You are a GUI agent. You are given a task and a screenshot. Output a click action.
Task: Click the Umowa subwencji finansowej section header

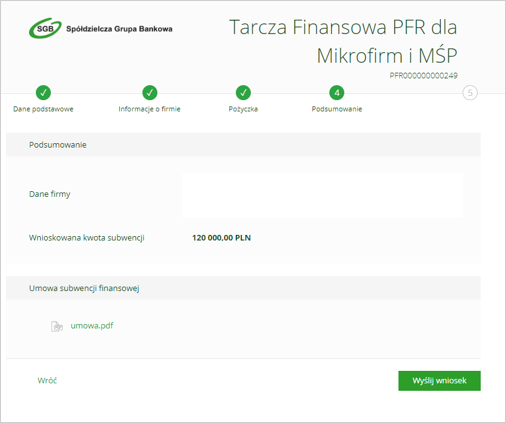pos(243,288)
